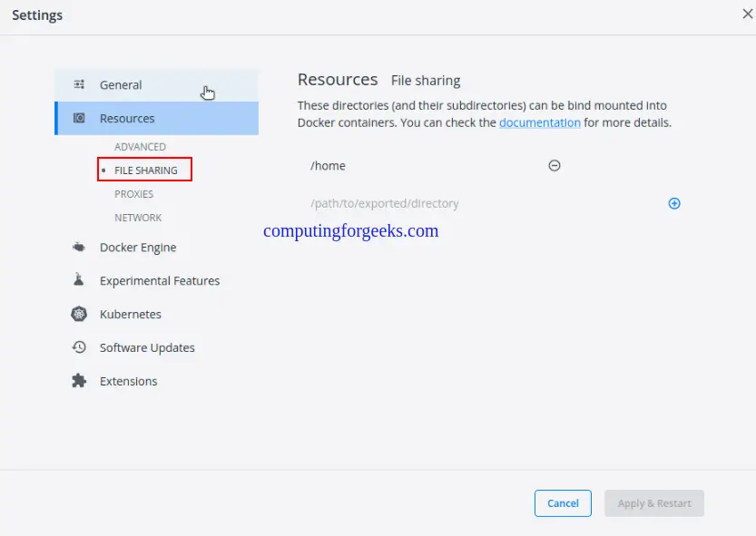Switch to the Advanced resources subsection
Image resolution: width=756 pixels, height=536 pixels.
(140, 147)
